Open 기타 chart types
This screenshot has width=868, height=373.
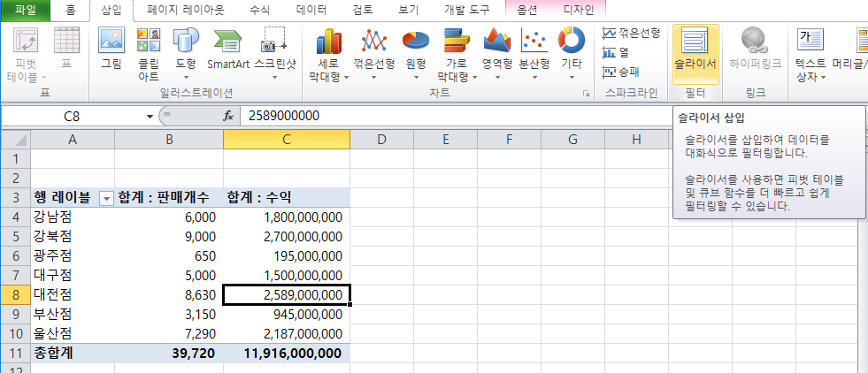572,54
